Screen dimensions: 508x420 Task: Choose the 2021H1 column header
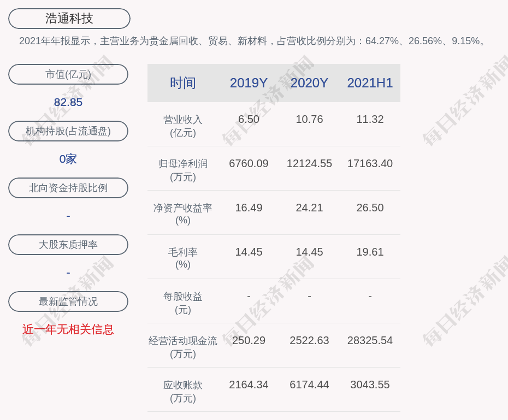[x=370, y=83]
